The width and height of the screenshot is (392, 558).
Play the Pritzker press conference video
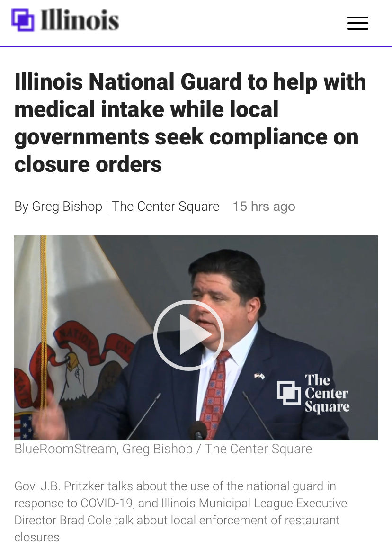[188, 335]
